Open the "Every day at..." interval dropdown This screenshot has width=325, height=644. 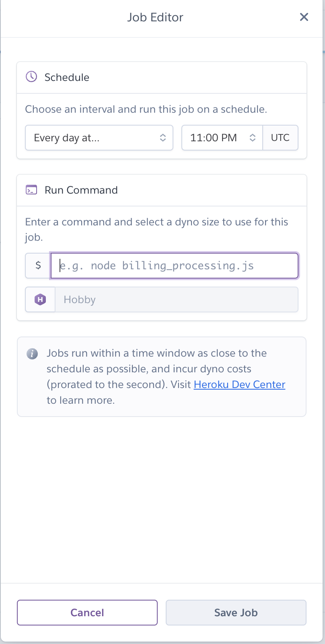(x=93, y=138)
